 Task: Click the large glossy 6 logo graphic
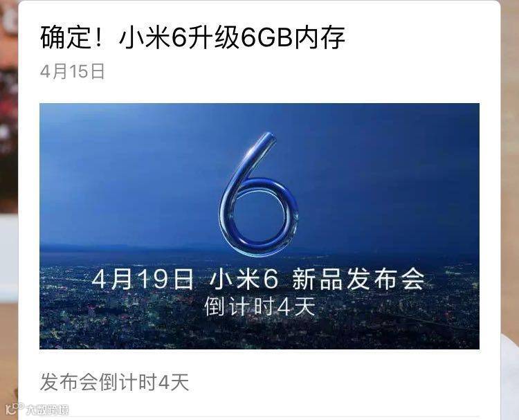click(x=259, y=194)
